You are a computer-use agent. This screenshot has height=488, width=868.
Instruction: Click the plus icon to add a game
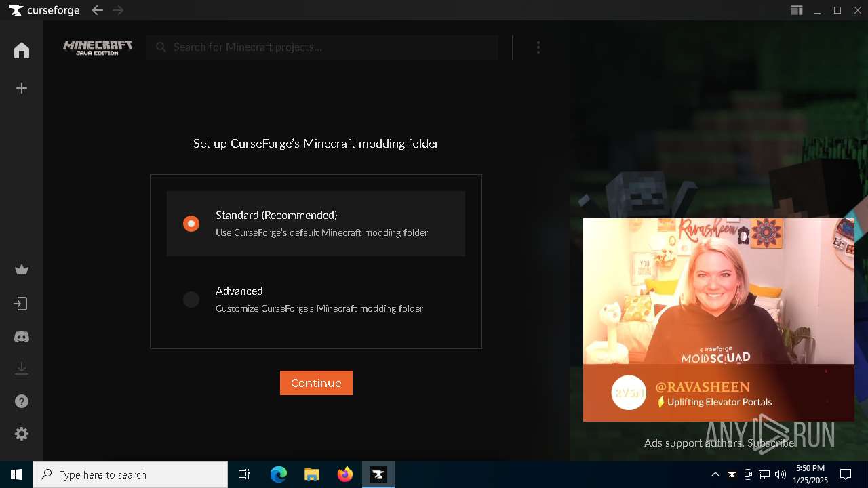(x=22, y=88)
